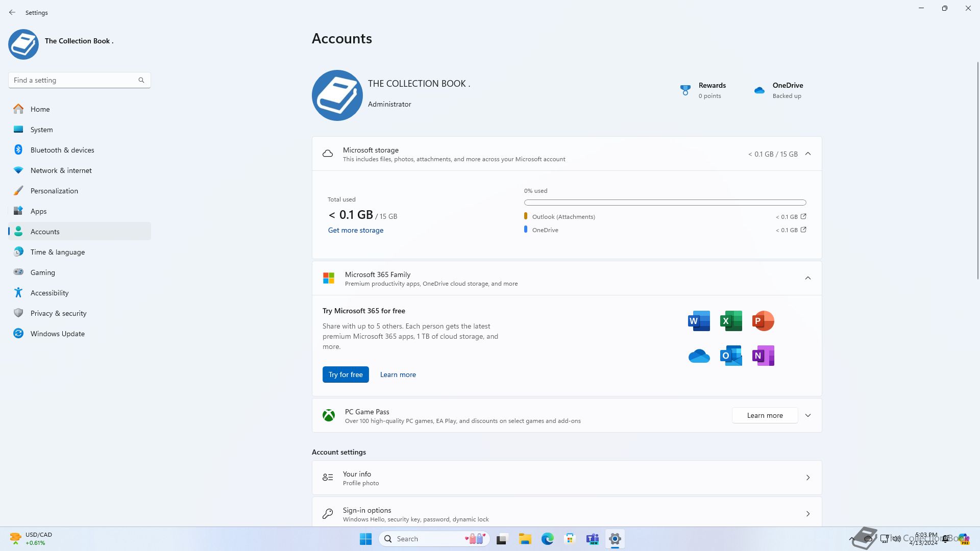The width and height of the screenshot is (980, 551).
Task: Click the main page vertical scrollbar
Action: pos(977,170)
